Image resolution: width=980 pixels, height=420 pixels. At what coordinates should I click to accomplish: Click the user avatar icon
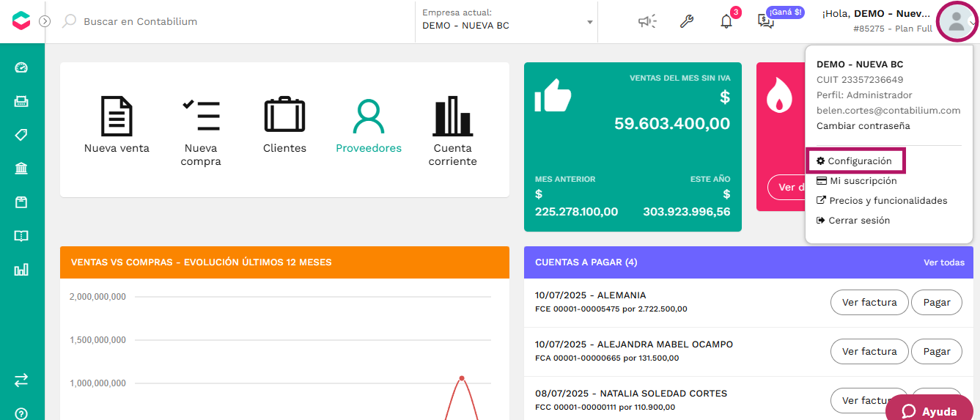(x=957, y=21)
